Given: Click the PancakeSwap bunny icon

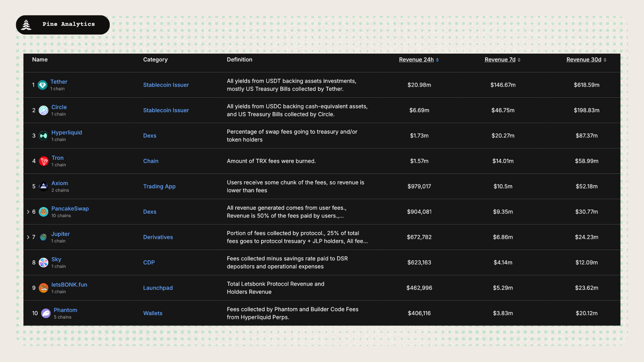Looking at the screenshot, I should 44,212.
